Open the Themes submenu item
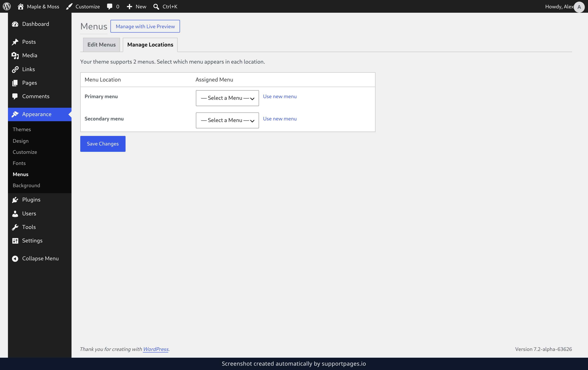Image resolution: width=588 pixels, height=370 pixels. (22, 129)
